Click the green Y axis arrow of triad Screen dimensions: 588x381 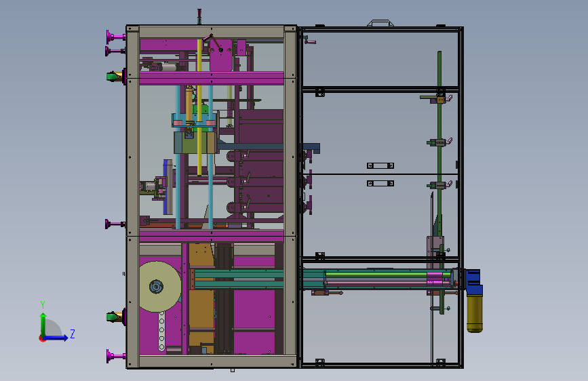click(43, 324)
